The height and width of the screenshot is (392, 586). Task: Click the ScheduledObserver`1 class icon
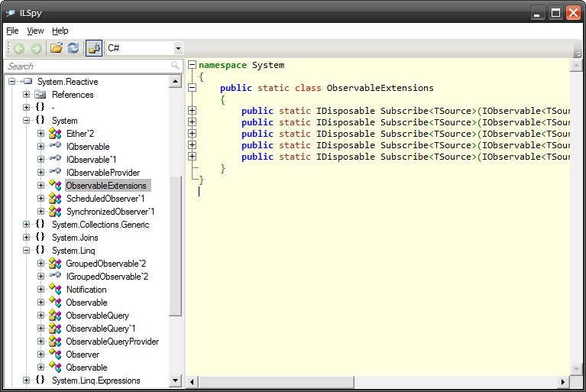55,199
